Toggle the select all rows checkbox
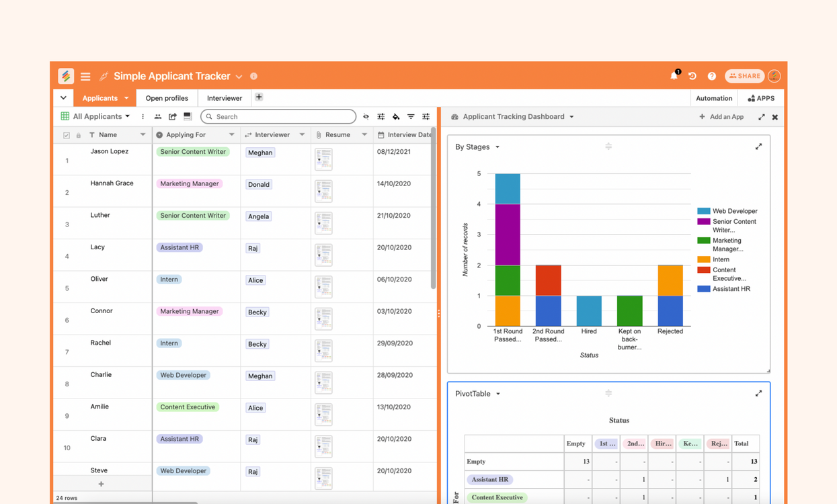 67,135
